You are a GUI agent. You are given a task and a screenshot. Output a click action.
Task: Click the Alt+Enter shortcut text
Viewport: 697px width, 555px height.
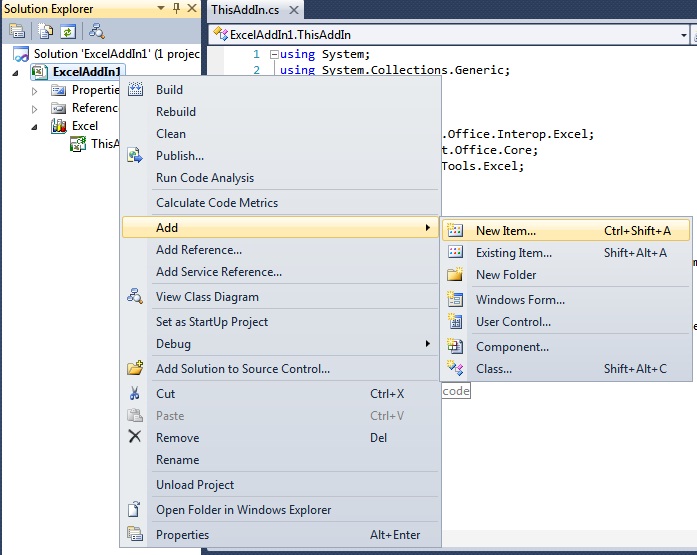click(x=395, y=535)
